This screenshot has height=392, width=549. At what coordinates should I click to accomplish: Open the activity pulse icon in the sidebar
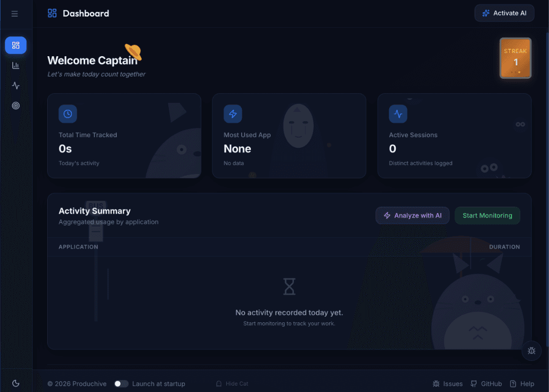(16, 85)
